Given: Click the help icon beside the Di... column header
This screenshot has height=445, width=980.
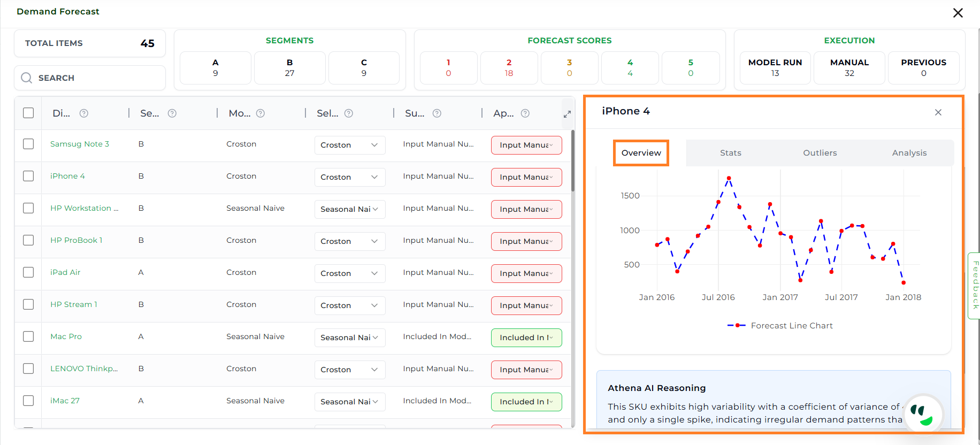Looking at the screenshot, I should coord(84,113).
